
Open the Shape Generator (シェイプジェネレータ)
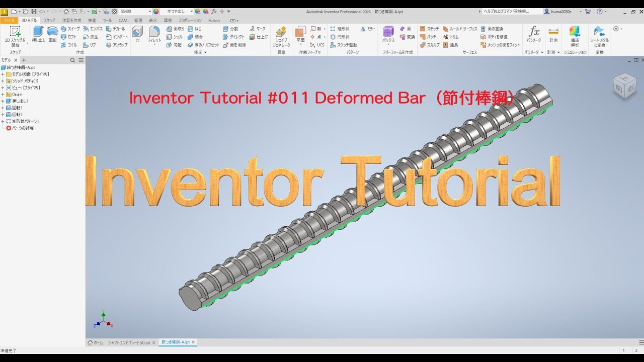281,37
